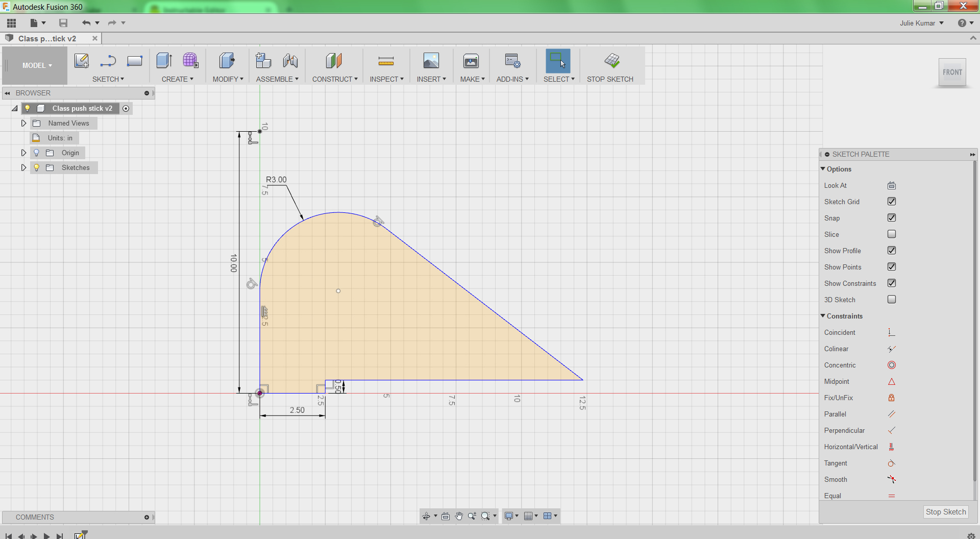Expand the Origin tree node
This screenshot has height=539, width=980.
pos(23,153)
